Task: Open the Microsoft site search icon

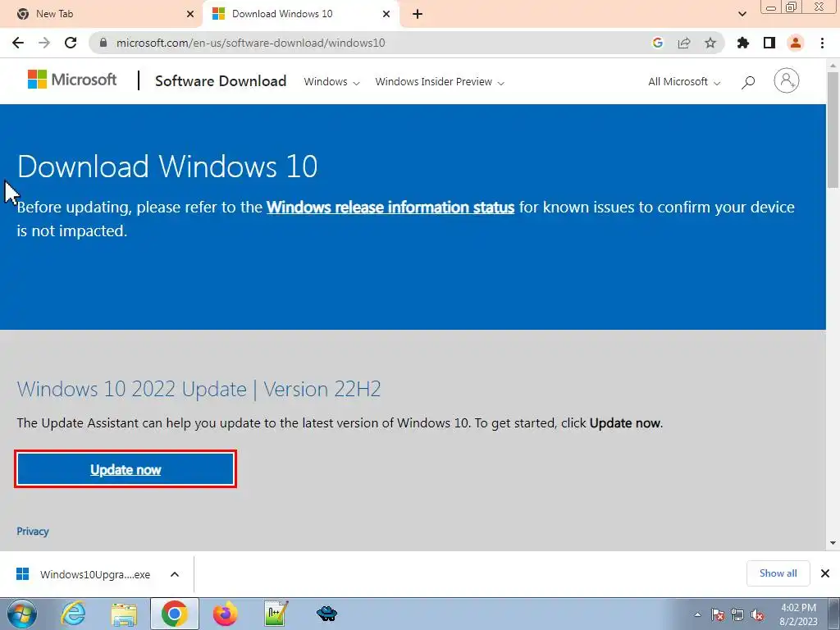Action: [x=748, y=82]
